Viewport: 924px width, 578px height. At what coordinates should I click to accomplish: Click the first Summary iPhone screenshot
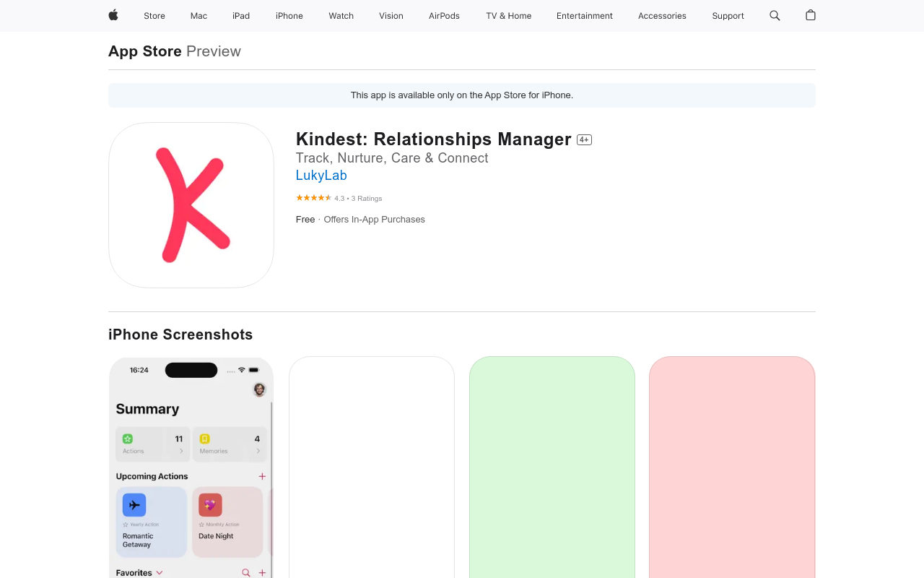click(x=191, y=467)
